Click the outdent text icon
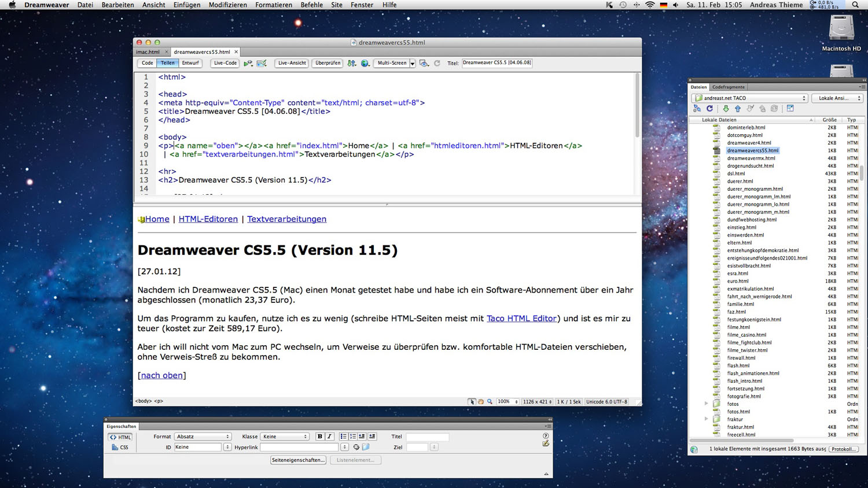The image size is (868, 488). 362,437
